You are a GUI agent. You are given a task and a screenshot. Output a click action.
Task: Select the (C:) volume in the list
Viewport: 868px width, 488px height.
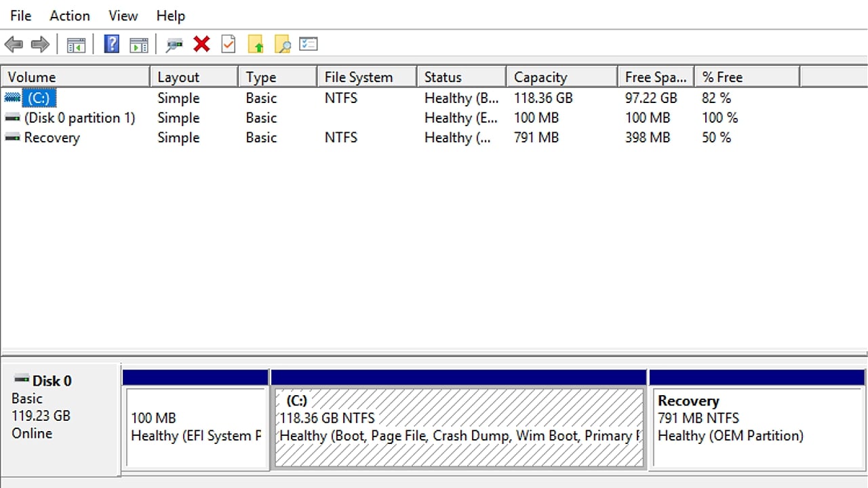pyautogui.click(x=38, y=98)
